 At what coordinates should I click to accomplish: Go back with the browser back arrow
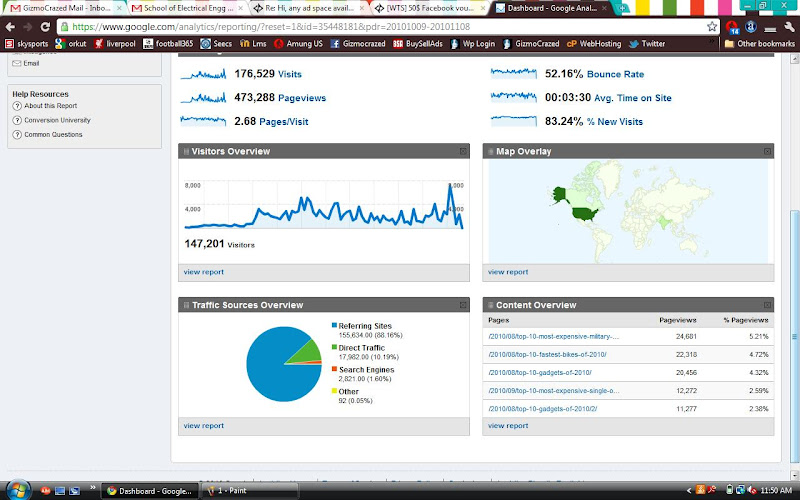tap(10, 27)
